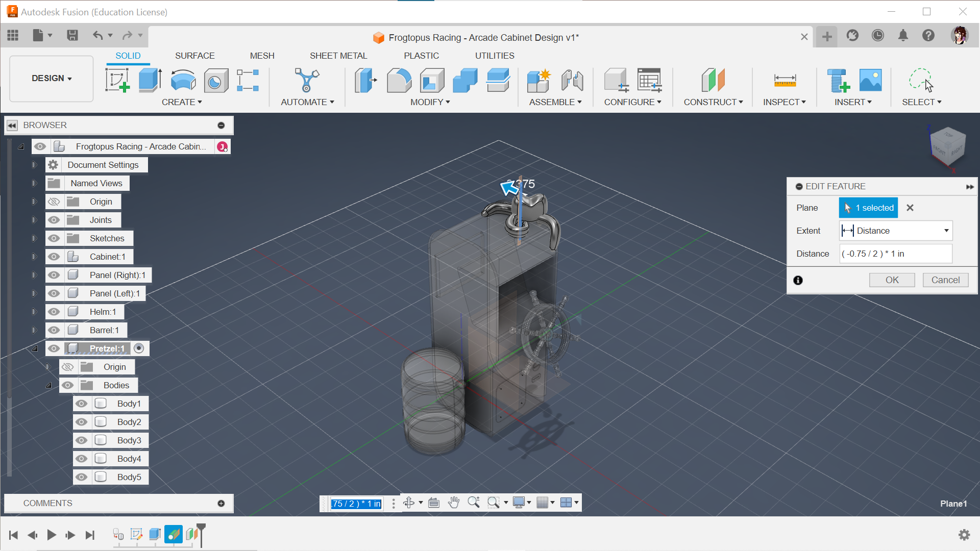This screenshot has height=551, width=980.
Task: Click the ViewCube in the corner
Action: tap(947, 146)
